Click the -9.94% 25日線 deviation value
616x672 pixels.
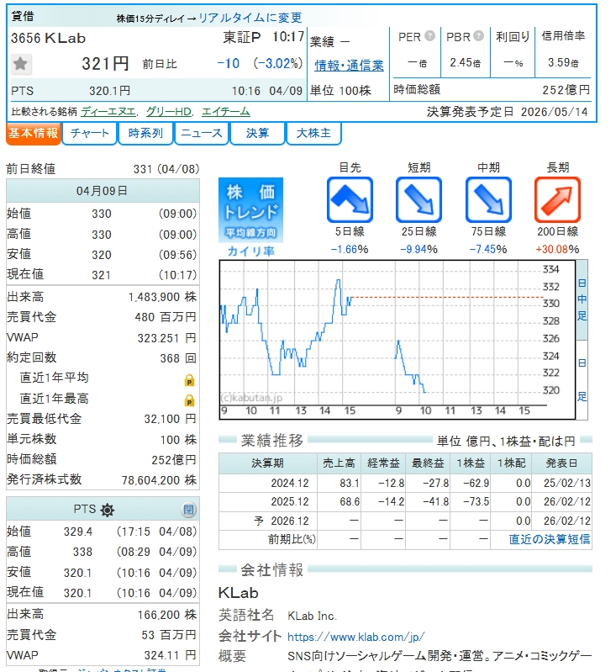pyautogui.click(x=419, y=249)
